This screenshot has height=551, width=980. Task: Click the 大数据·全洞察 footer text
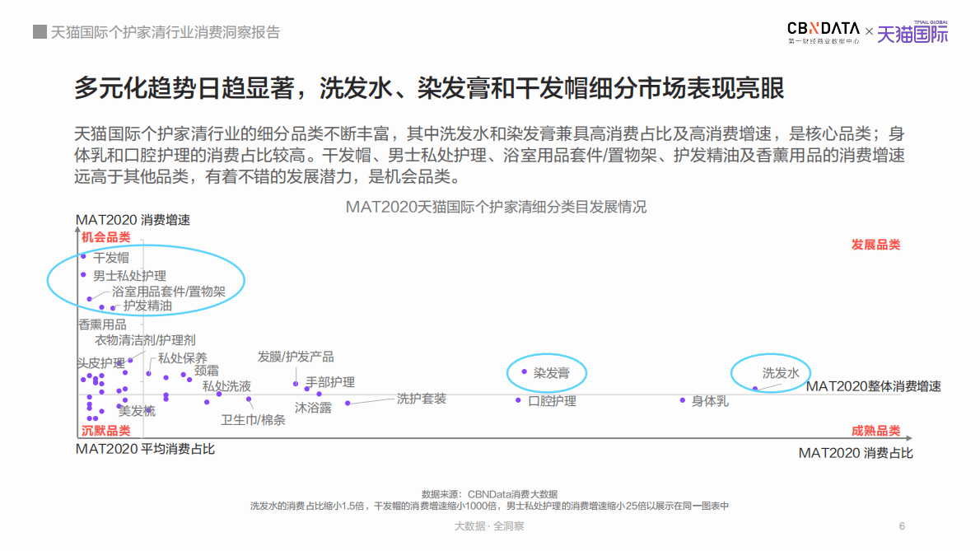click(490, 525)
